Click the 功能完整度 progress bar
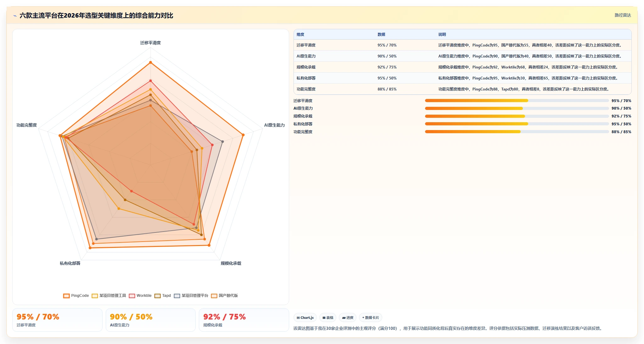Viewport: 644px width, 344px height. (x=517, y=132)
